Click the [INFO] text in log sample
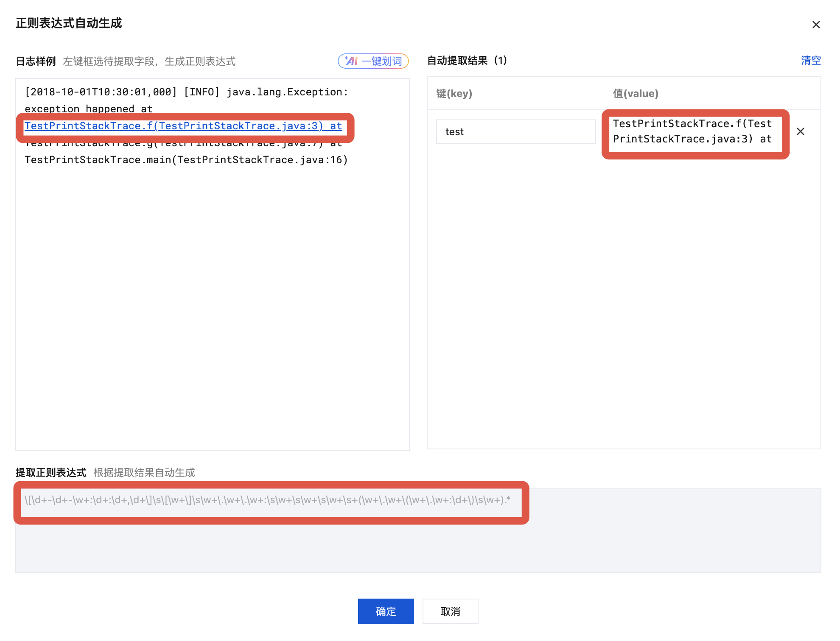 coord(202,92)
